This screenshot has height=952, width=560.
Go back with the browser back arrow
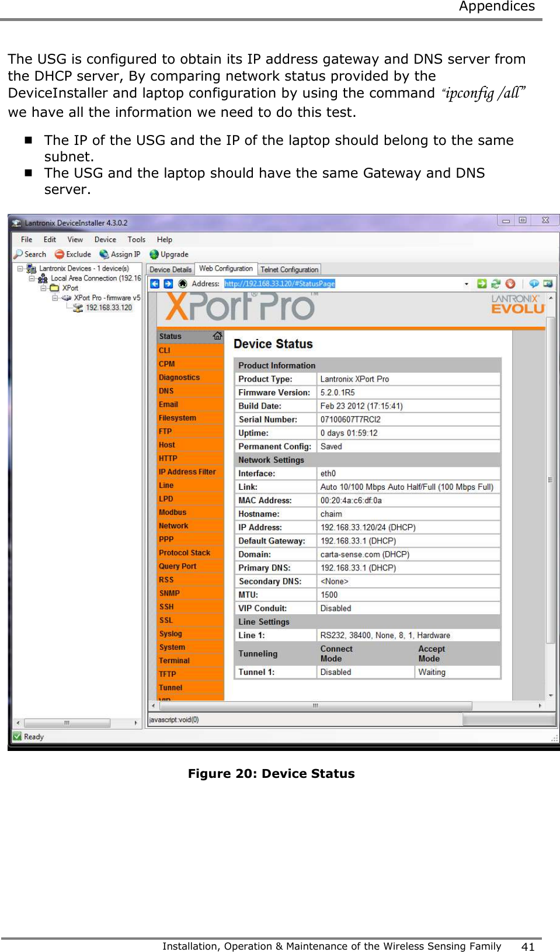155,283
